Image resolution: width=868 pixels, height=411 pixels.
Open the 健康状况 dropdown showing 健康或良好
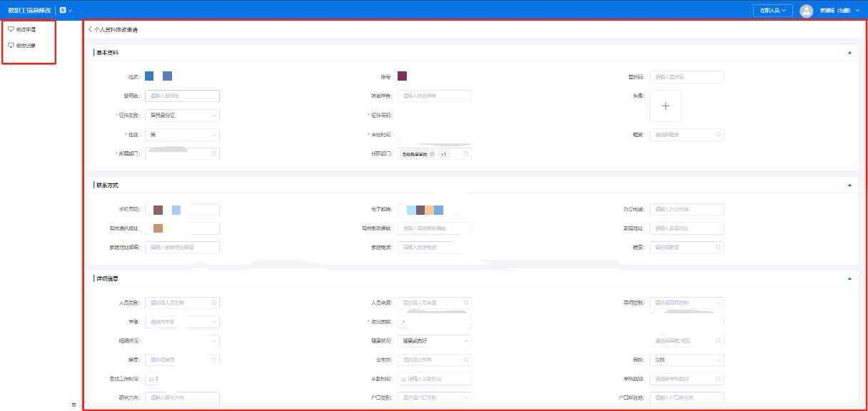pos(434,341)
